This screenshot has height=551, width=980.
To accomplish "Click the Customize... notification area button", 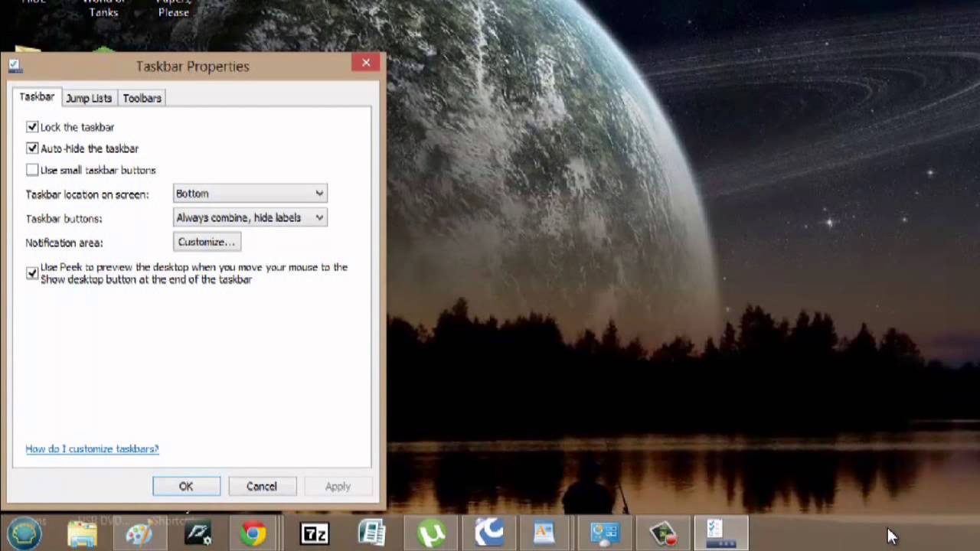I will [x=207, y=242].
